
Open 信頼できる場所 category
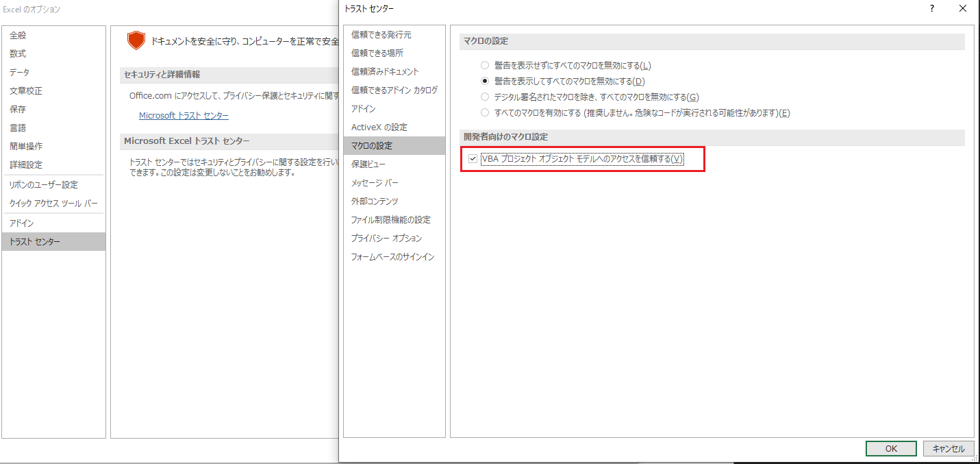(x=394, y=53)
